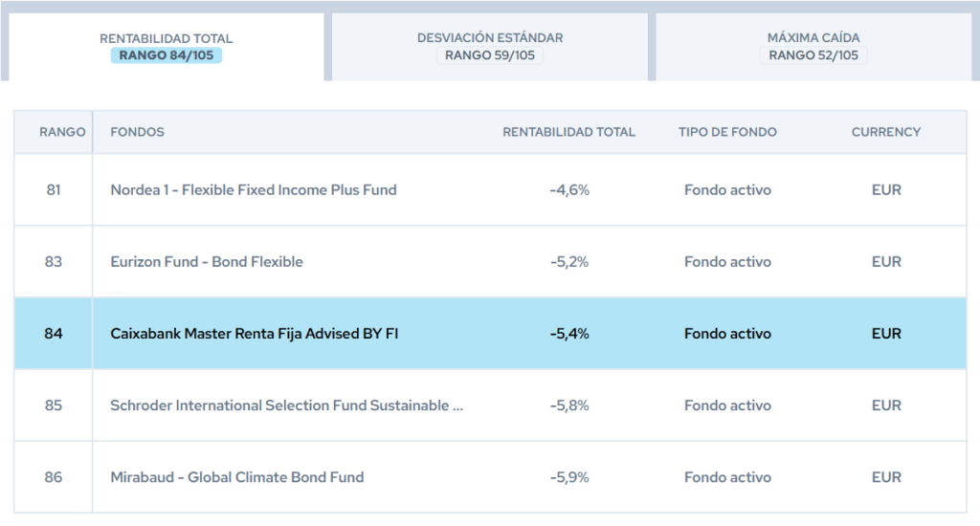Switch to the Rentabilidad Total tab
This screenshot has width=980, height=526.
point(167,47)
